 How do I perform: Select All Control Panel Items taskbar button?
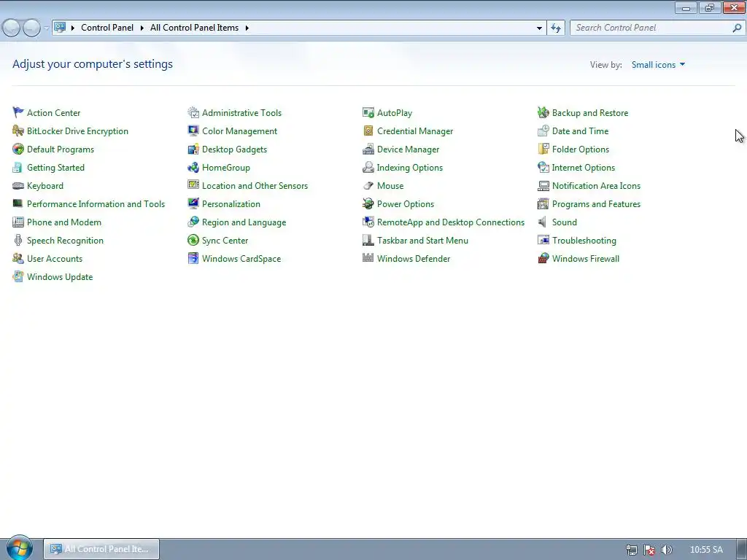101,549
